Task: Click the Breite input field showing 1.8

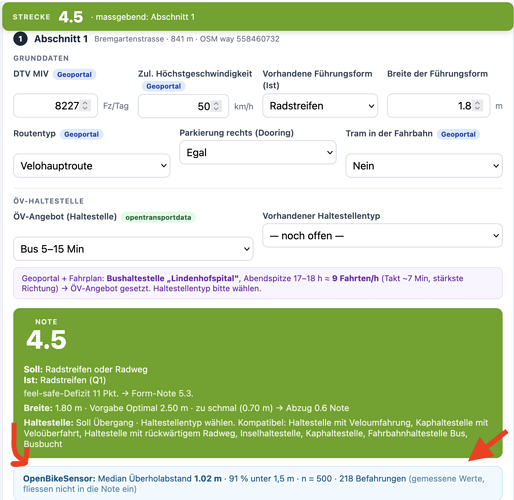Action: [x=438, y=106]
